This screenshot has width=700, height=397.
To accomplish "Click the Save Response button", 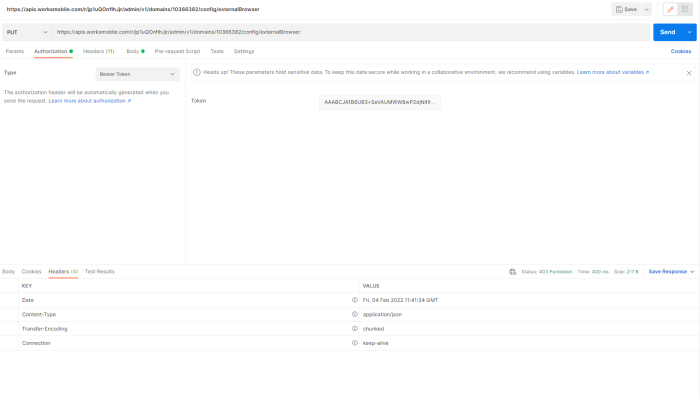I will (x=667, y=272).
